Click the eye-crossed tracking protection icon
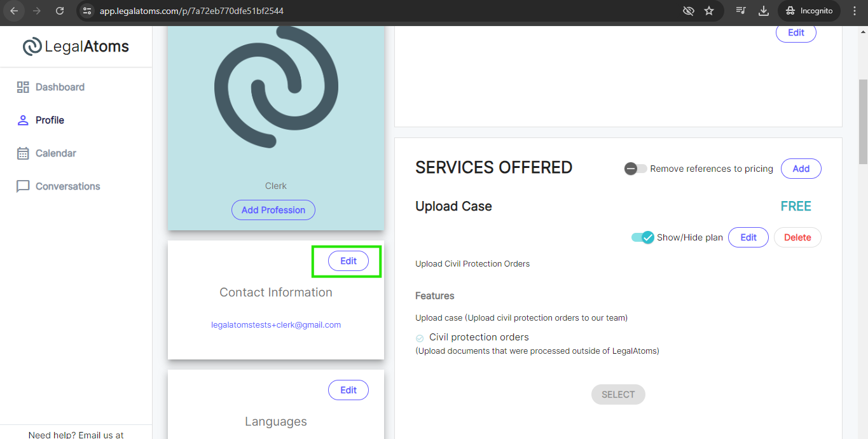868x439 pixels. [x=688, y=11]
